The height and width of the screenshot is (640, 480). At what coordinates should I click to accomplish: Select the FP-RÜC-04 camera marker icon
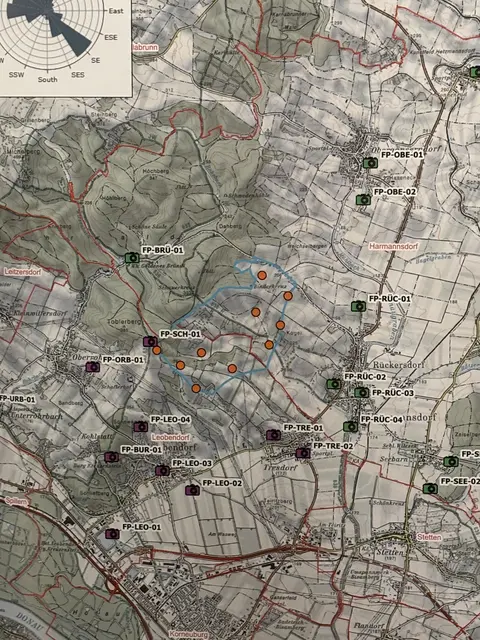coord(350,427)
